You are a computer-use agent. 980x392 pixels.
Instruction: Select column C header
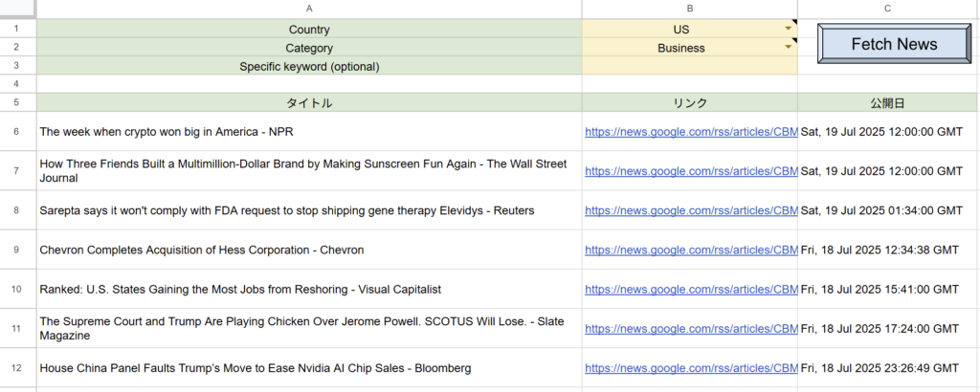888,9
